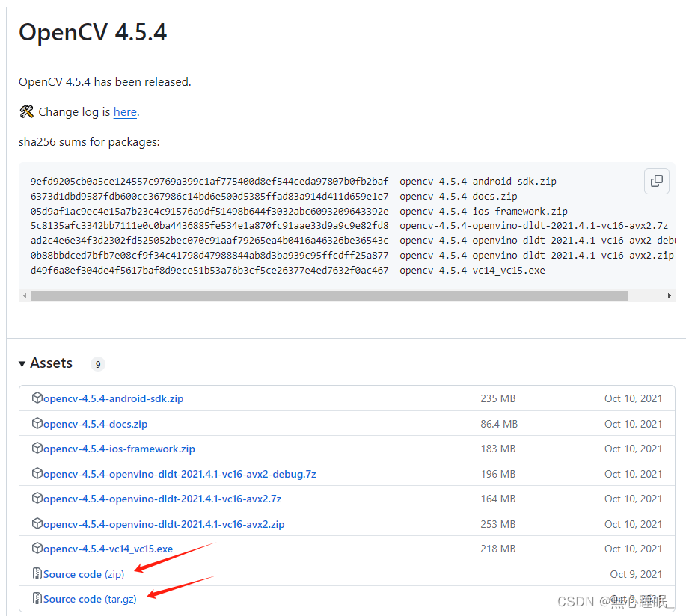The image size is (686, 616).
Task: Download opencv-4.5.4-android-sdk.zip asset
Action: point(113,398)
